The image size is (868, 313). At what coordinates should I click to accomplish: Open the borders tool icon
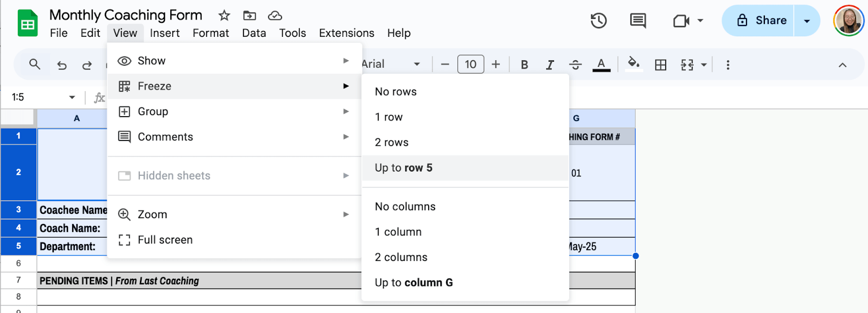[x=660, y=65]
